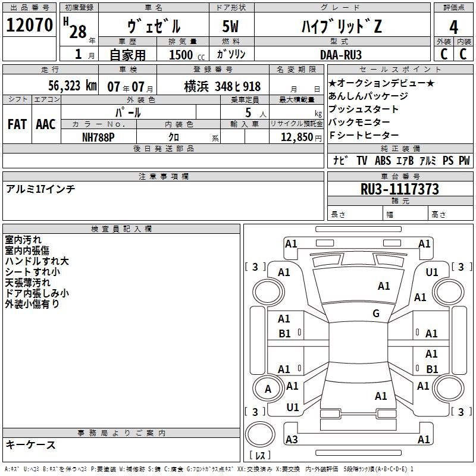
Task: Click the バックモニター sales point line
Action: tap(364, 123)
